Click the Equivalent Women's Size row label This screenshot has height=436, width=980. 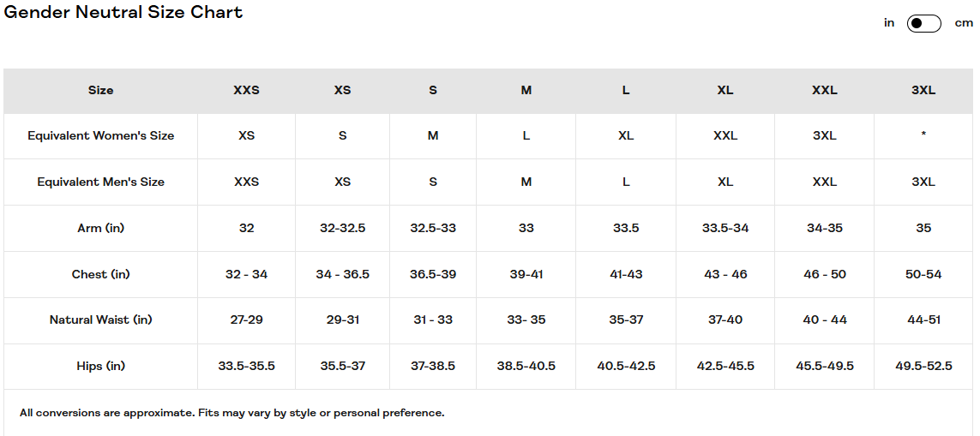[x=100, y=135]
